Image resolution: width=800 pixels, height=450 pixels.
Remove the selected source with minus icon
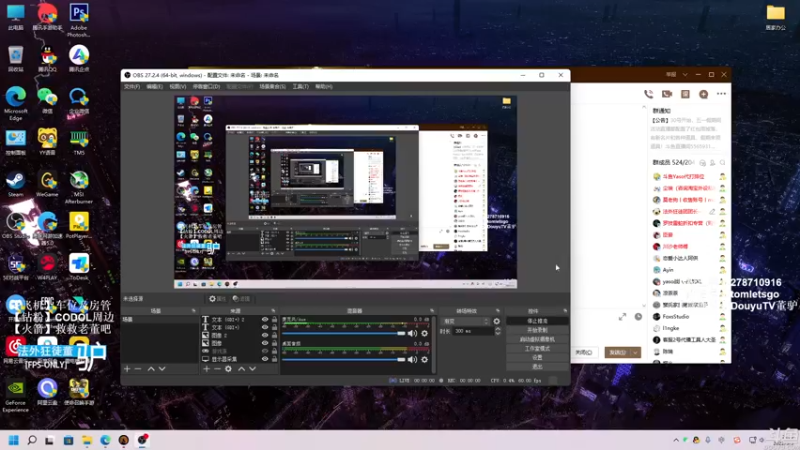(x=217, y=368)
